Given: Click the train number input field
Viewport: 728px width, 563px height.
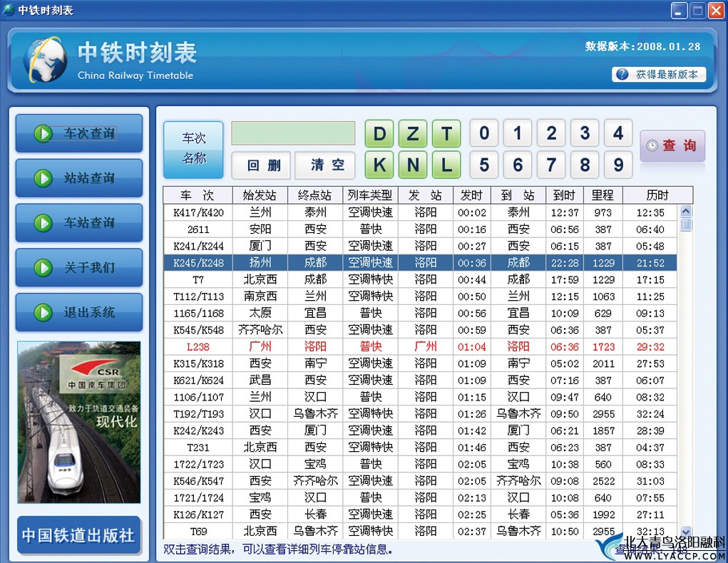Looking at the screenshot, I should pyautogui.click(x=293, y=133).
